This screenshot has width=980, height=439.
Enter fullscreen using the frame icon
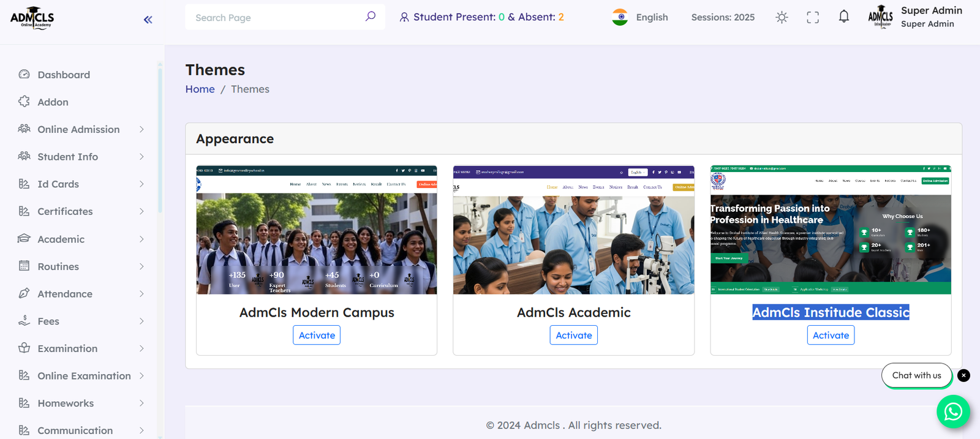point(813,17)
